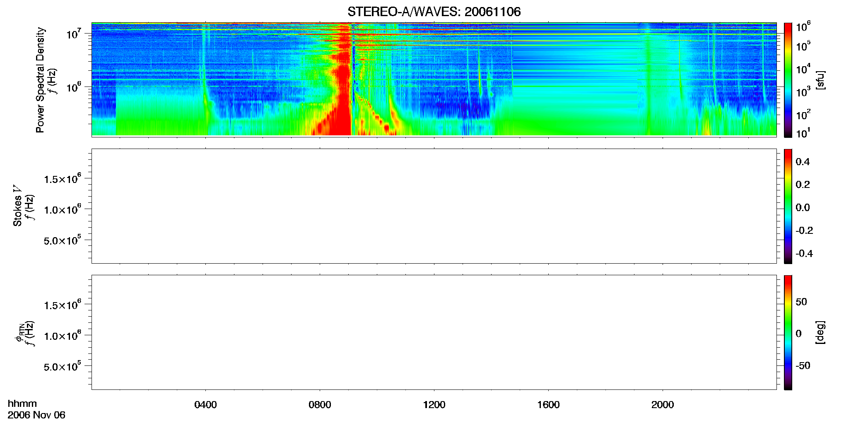868x447 pixels.
Task: Click the Stokes V axis label
Action: click(x=17, y=206)
